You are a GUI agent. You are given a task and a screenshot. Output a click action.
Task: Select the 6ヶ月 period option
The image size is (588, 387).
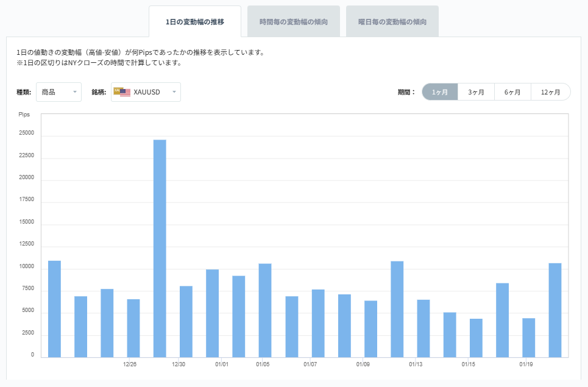pos(512,91)
